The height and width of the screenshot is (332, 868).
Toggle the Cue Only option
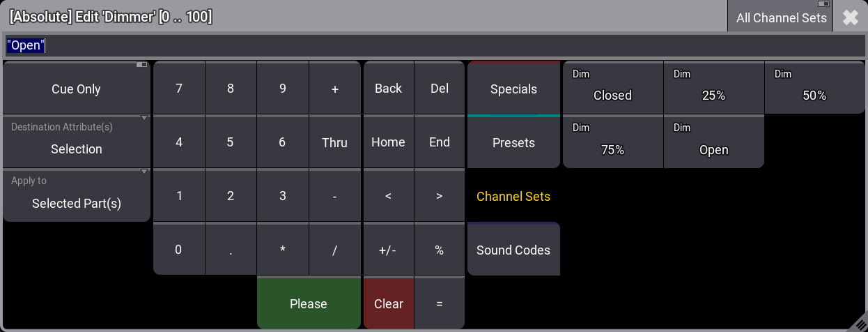77,89
